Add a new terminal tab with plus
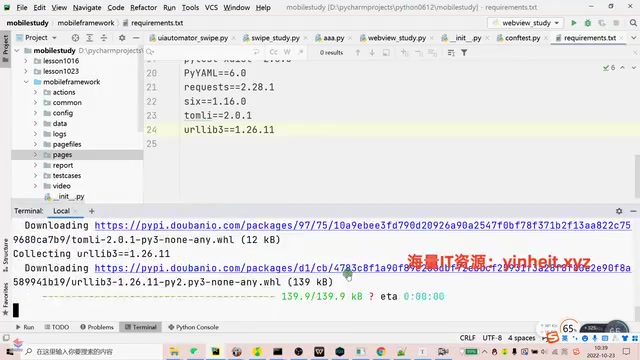 tap(91, 211)
